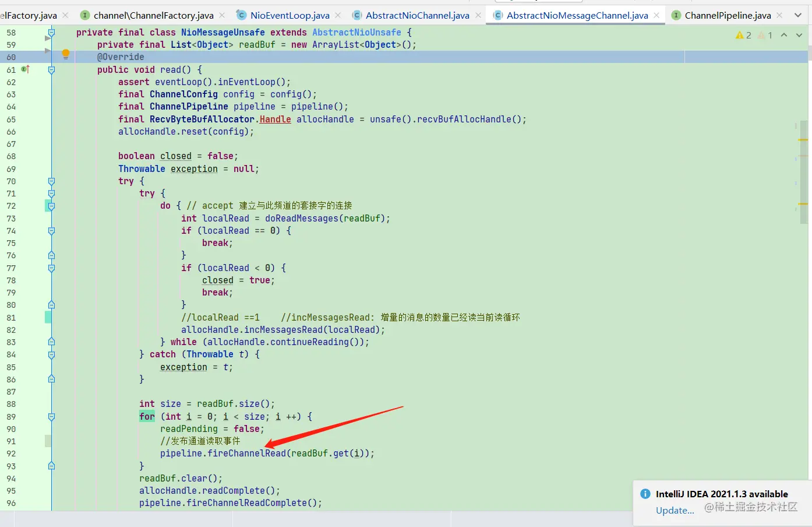Collapse the if localRead == 0 fold on line 74
This screenshot has height=527, width=812.
click(x=51, y=231)
